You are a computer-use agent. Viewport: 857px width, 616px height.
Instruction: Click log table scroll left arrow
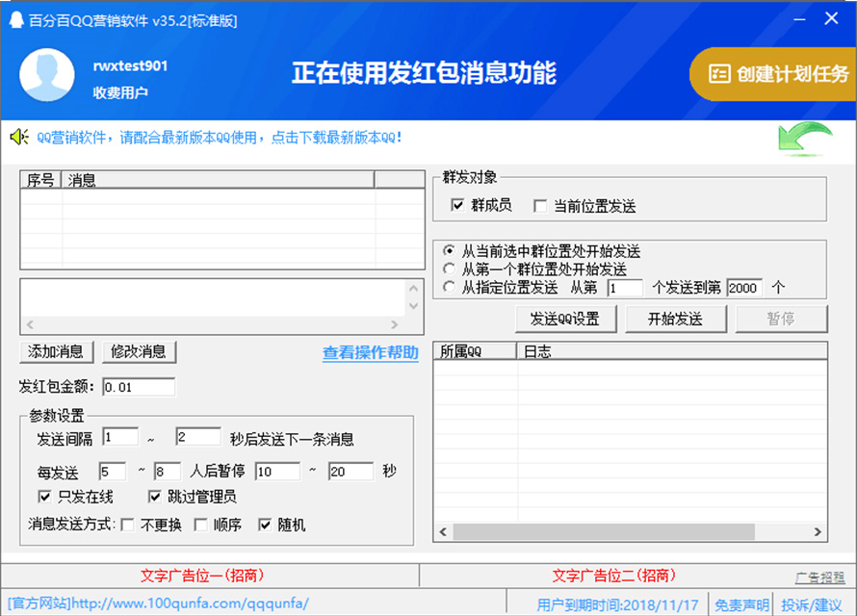coord(443,532)
